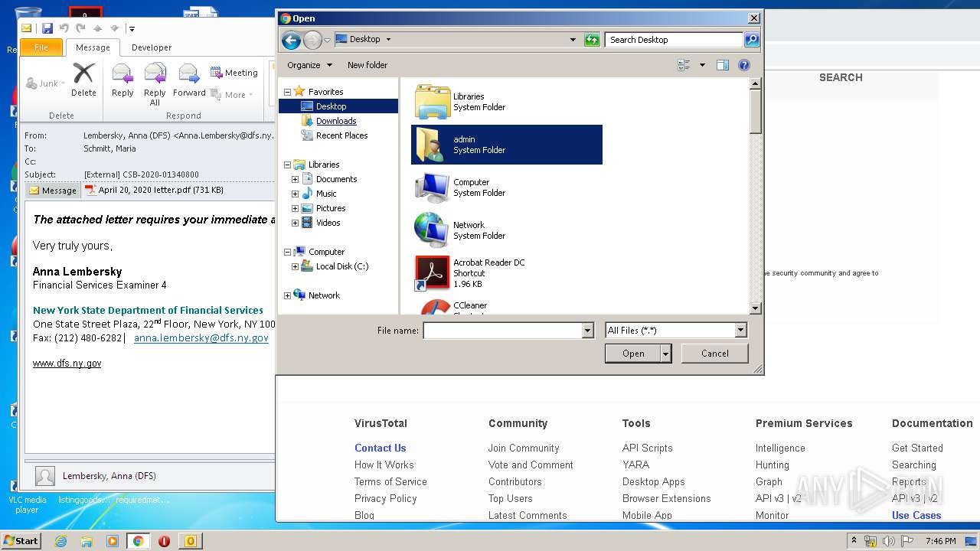The height and width of the screenshot is (551, 980).
Task: Click the change view icon in dialog
Action: [x=684, y=65]
